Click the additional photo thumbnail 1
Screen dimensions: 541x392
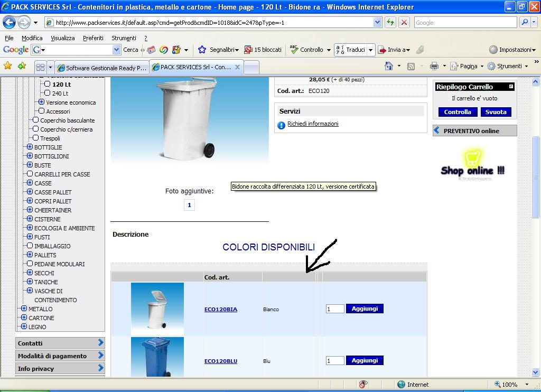tap(189, 205)
